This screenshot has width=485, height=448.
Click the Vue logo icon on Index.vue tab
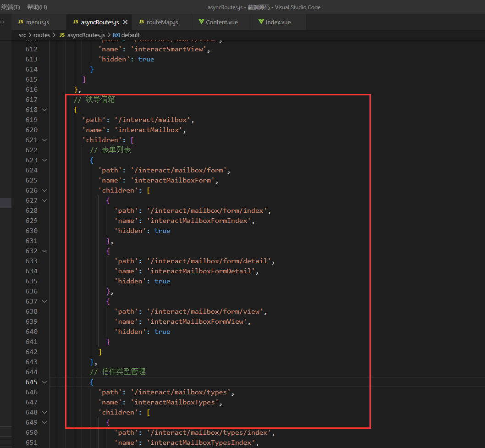point(261,22)
